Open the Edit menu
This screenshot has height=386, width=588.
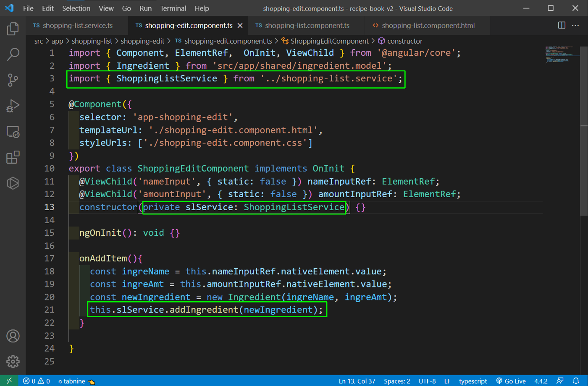(48, 8)
